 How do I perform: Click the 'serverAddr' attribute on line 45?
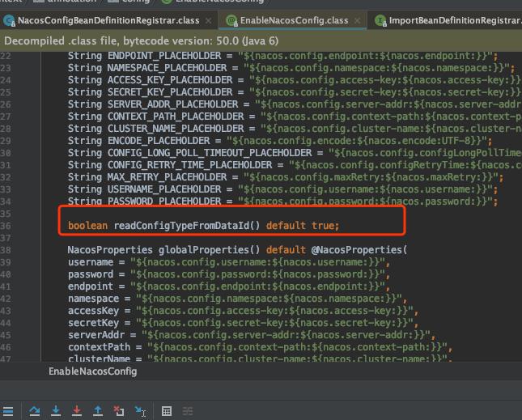coord(96,335)
